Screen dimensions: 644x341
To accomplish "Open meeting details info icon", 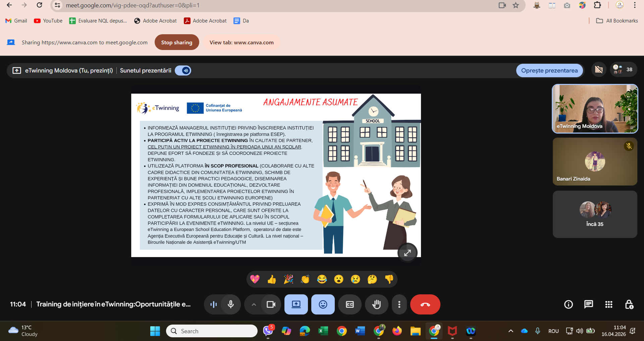I will tap(568, 304).
